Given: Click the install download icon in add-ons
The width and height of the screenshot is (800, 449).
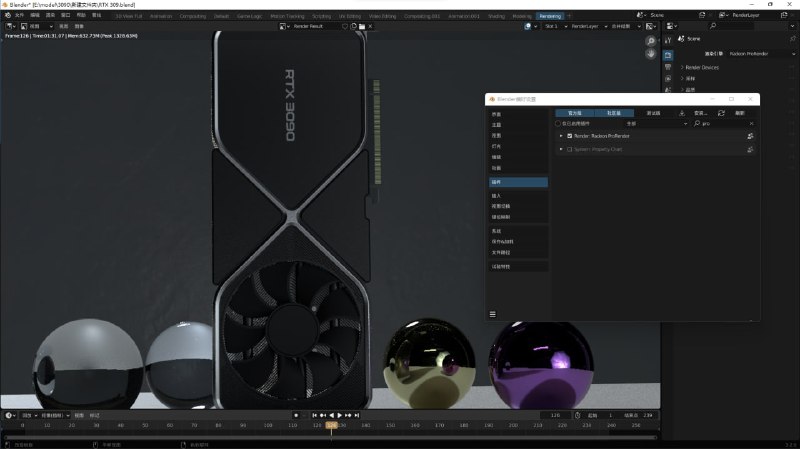Looking at the screenshot, I should pyautogui.click(x=682, y=113).
